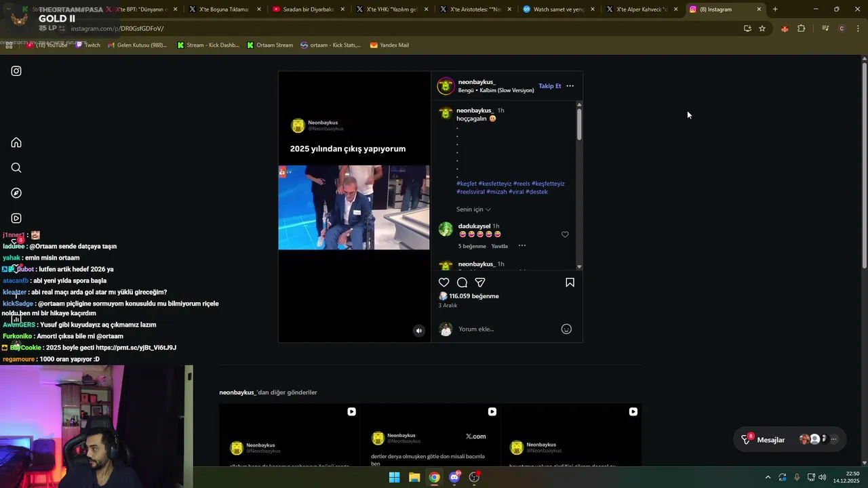Open Chrome extensions puzzle icon
The image size is (868, 488).
coord(801,28)
